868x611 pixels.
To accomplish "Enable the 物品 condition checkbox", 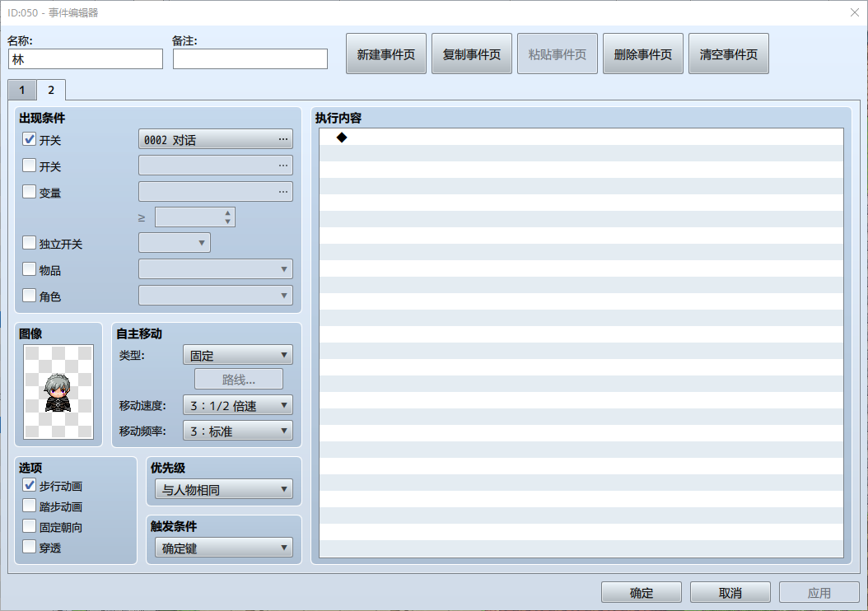I will tap(30, 269).
